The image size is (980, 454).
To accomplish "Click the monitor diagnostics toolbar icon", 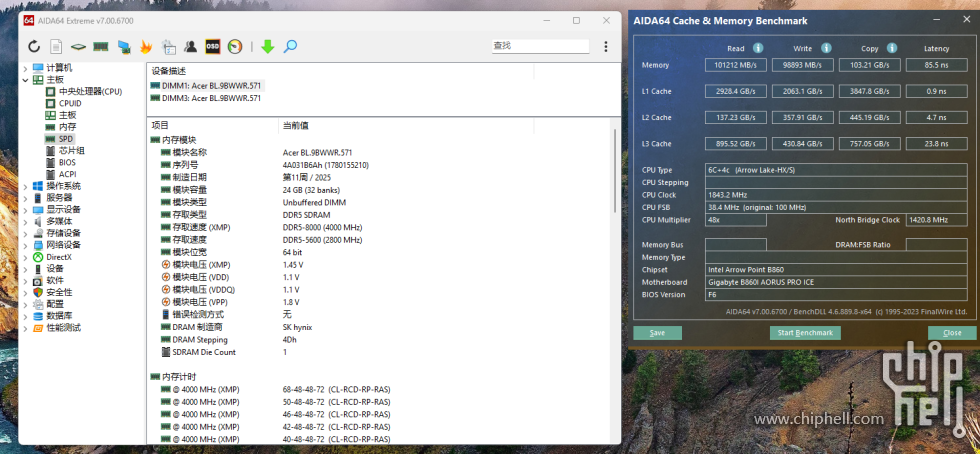I will (x=124, y=46).
